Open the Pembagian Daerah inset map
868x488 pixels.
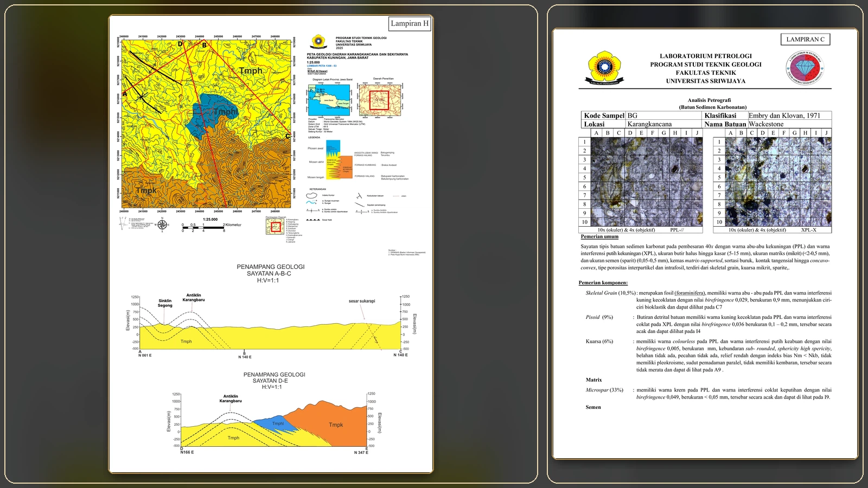coord(275,226)
